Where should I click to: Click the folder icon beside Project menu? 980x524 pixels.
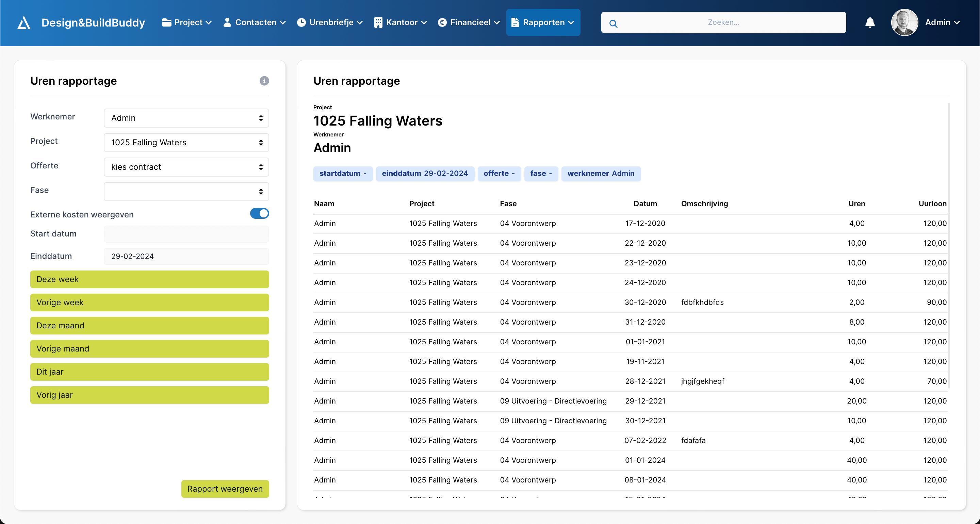166,22
